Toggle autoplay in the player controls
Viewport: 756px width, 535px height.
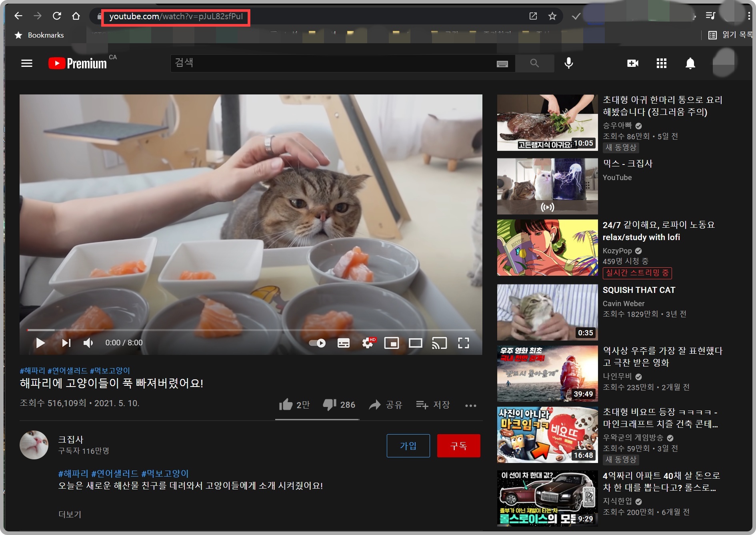pyautogui.click(x=317, y=343)
